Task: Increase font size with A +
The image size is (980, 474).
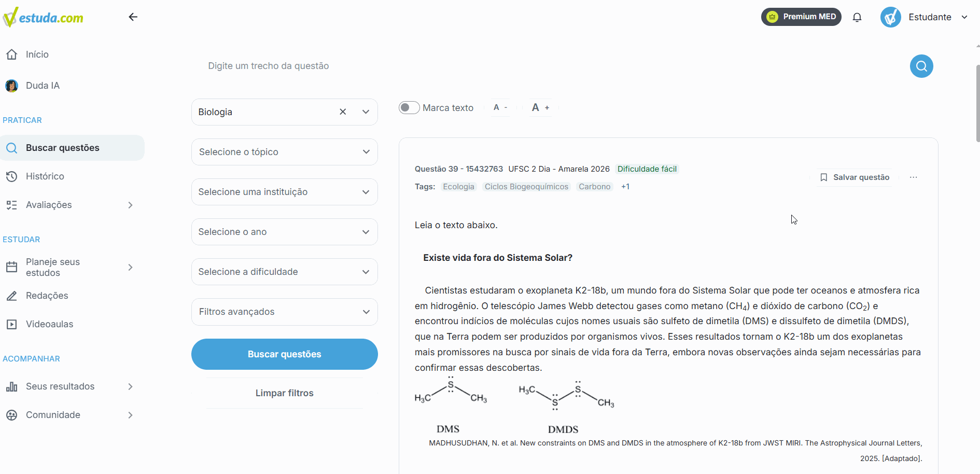Action: click(x=540, y=107)
